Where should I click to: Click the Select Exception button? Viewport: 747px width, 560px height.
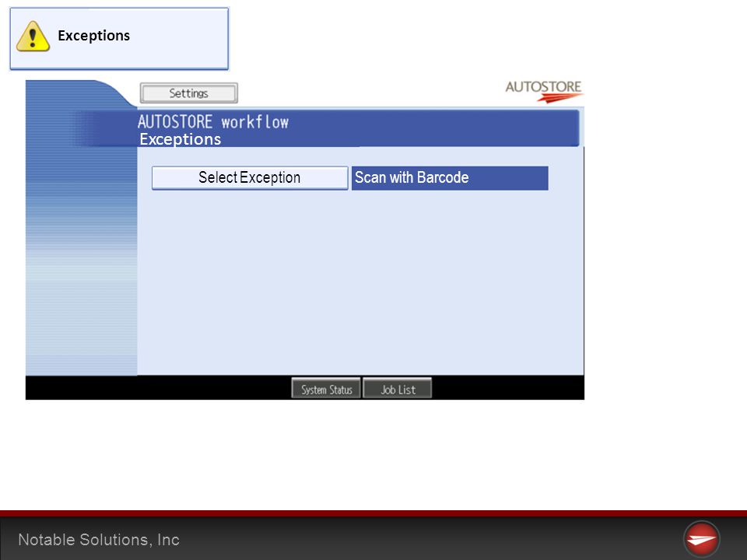(250, 177)
